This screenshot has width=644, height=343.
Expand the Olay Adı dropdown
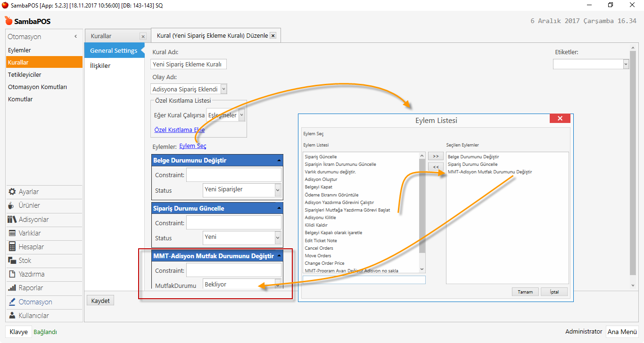223,89
